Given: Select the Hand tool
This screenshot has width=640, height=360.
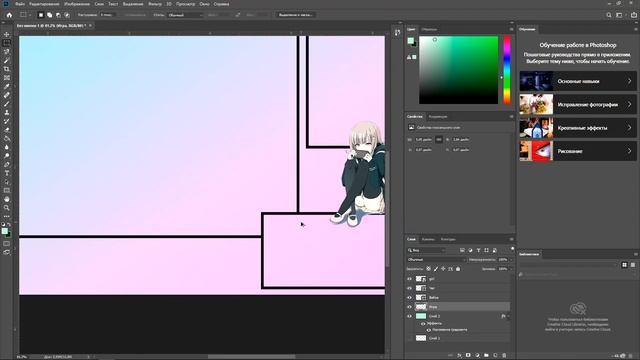Looking at the screenshot, I should pyautogui.click(x=7, y=199).
